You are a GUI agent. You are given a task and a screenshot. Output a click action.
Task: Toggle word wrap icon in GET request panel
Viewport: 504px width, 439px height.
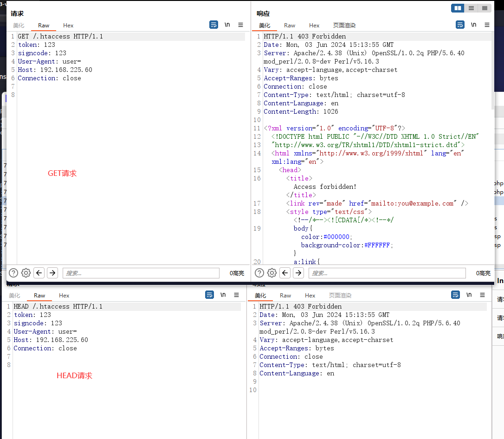pos(213,25)
